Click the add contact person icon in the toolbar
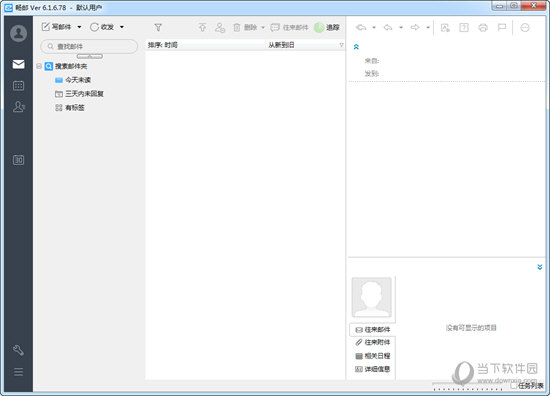Viewport: 550px width, 396px height. [220, 27]
